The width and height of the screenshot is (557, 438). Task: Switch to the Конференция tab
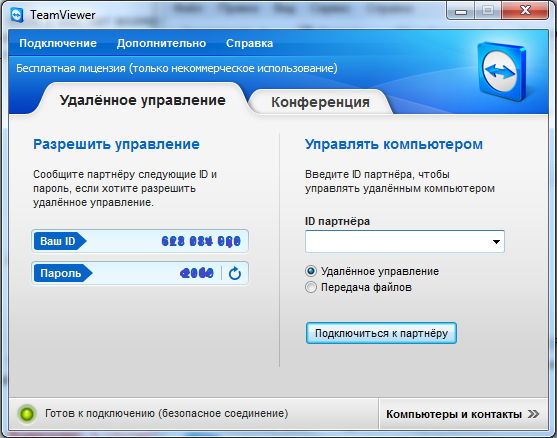click(320, 102)
